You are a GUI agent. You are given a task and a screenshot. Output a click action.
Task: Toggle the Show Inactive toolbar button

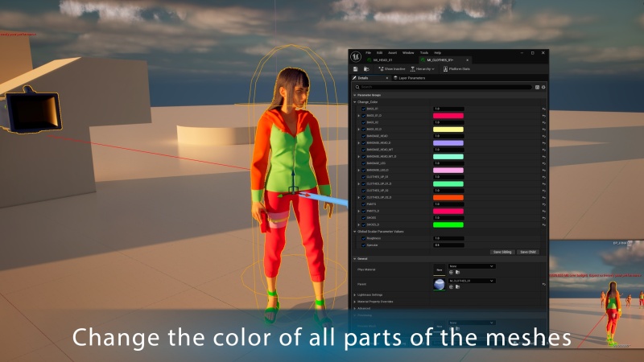coord(391,69)
